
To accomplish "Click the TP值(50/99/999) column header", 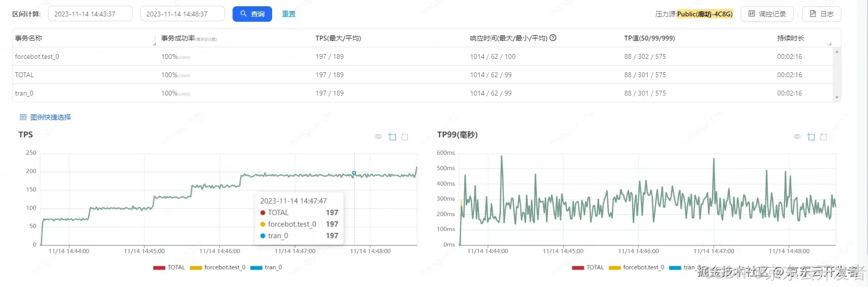I will [x=649, y=38].
